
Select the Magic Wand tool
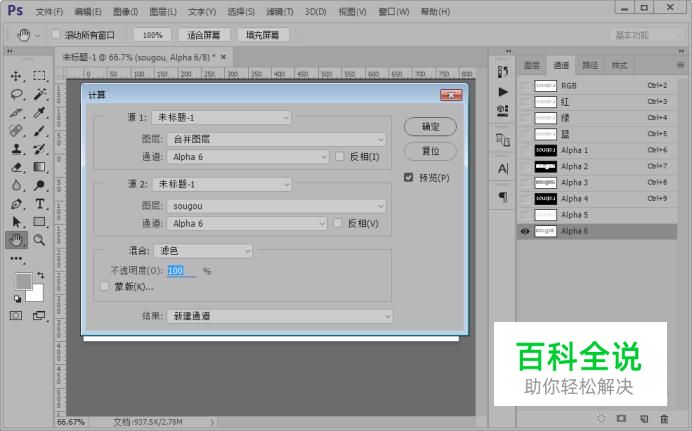click(x=40, y=94)
